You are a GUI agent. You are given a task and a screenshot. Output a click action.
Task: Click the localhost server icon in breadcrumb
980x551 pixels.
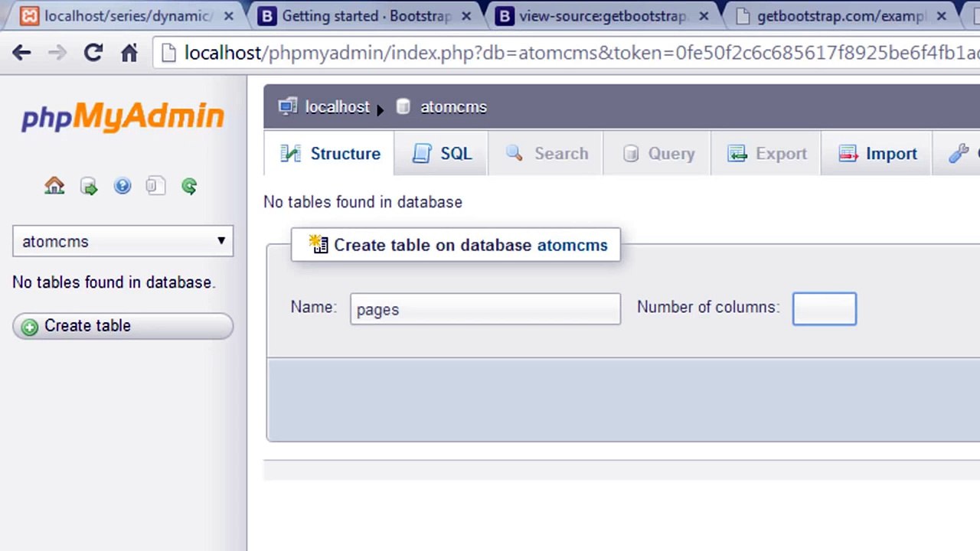[x=288, y=106]
